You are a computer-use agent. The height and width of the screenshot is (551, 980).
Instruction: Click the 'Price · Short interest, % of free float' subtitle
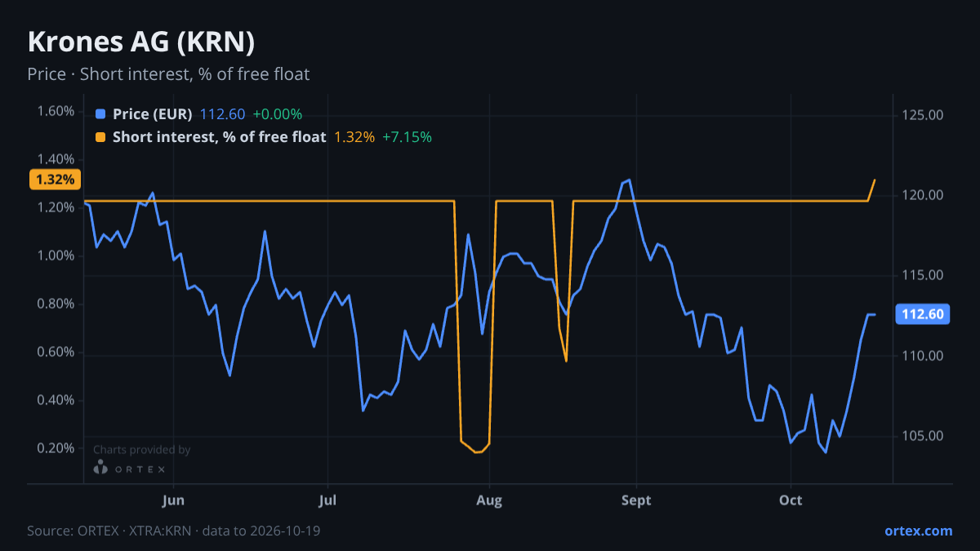coord(168,74)
